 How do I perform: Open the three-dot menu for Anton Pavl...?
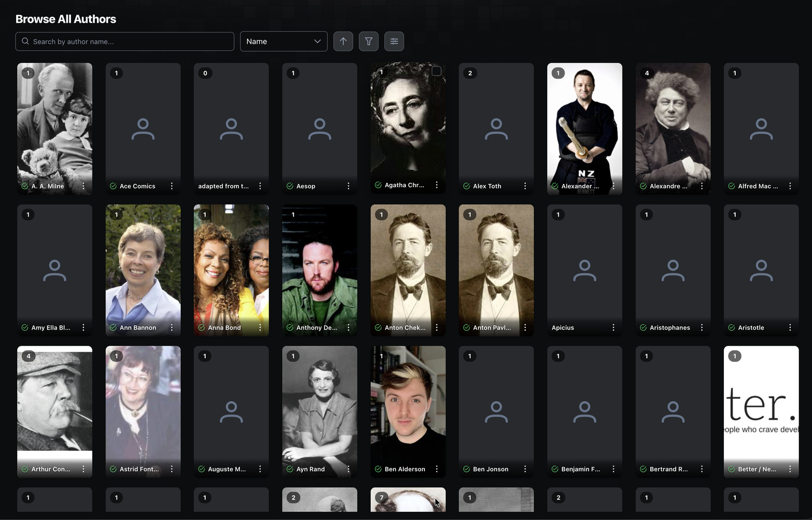click(525, 328)
